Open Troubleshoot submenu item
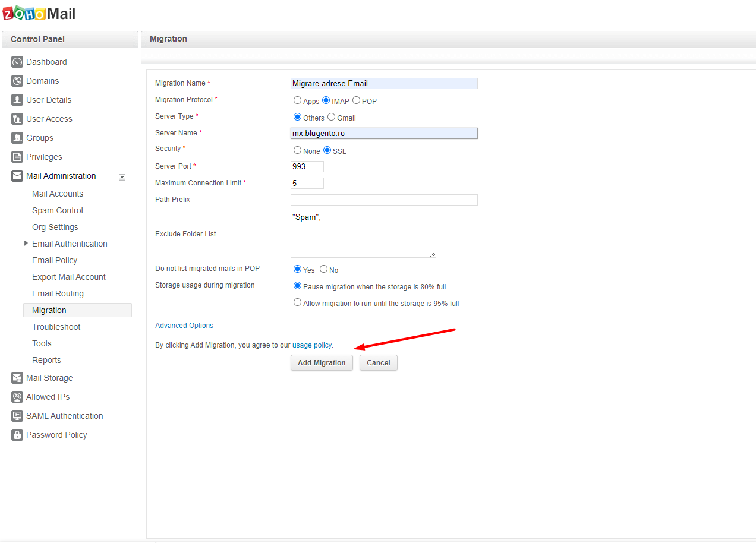The width and height of the screenshot is (756, 543). pyautogui.click(x=56, y=327)
